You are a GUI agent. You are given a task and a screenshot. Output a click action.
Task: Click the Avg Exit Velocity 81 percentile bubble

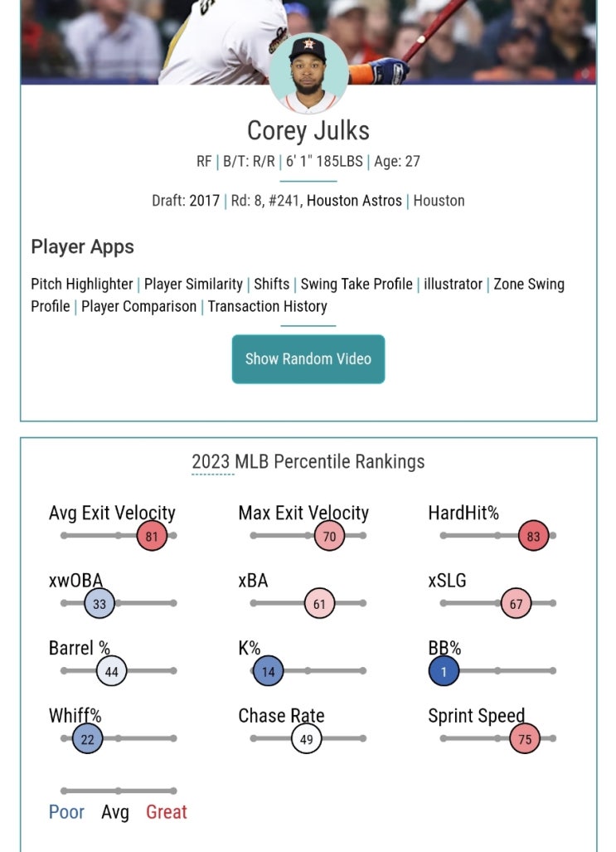click(x=152, y=536)
